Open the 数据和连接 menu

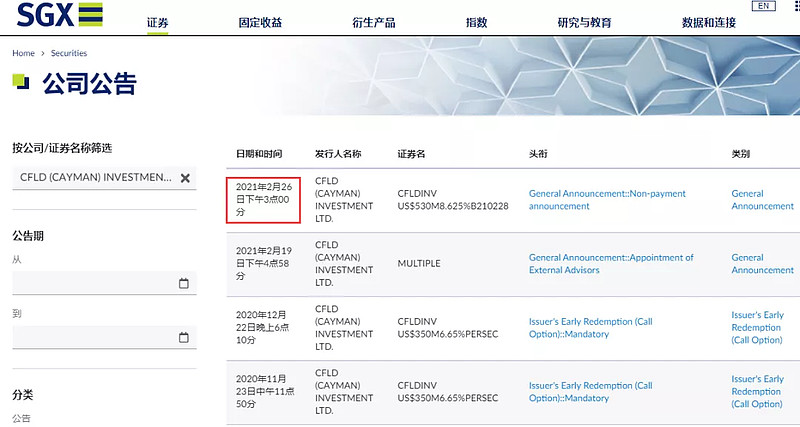pos(709,22)
